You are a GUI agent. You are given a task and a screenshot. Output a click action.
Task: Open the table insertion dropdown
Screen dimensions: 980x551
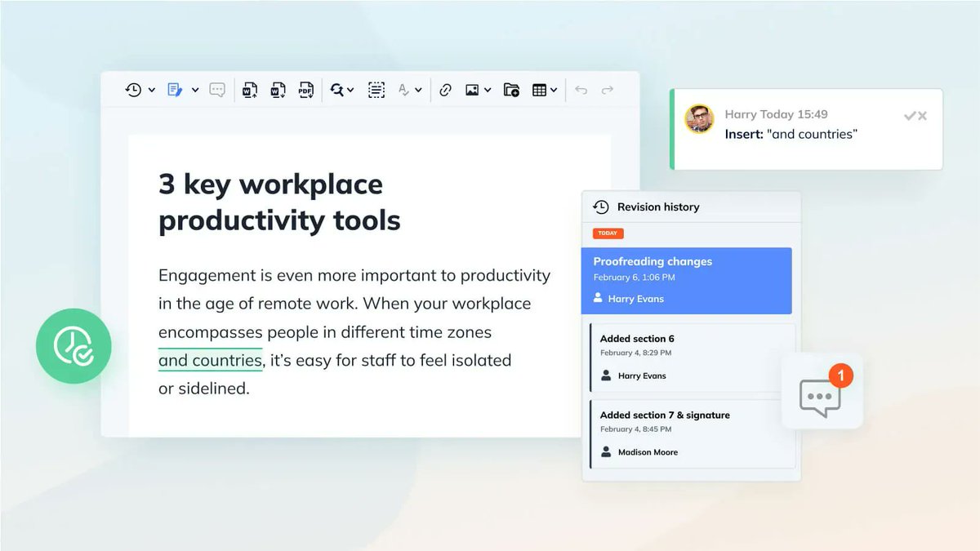(554, 90)
